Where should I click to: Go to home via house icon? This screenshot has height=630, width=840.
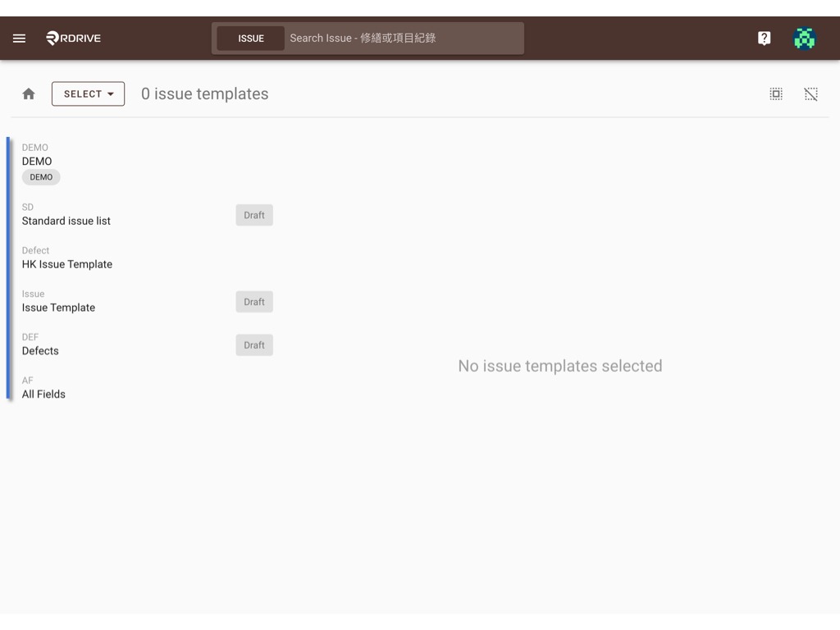(x=29, y=94)
